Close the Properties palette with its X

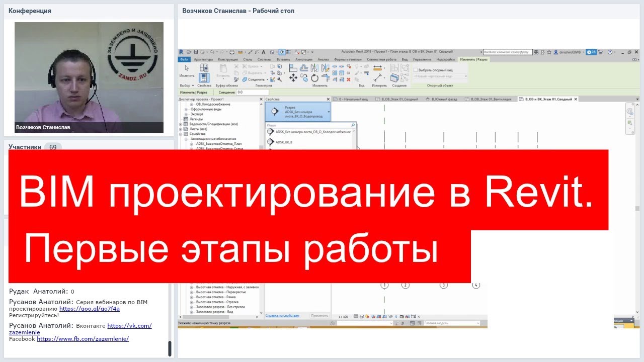click(328, 100)
